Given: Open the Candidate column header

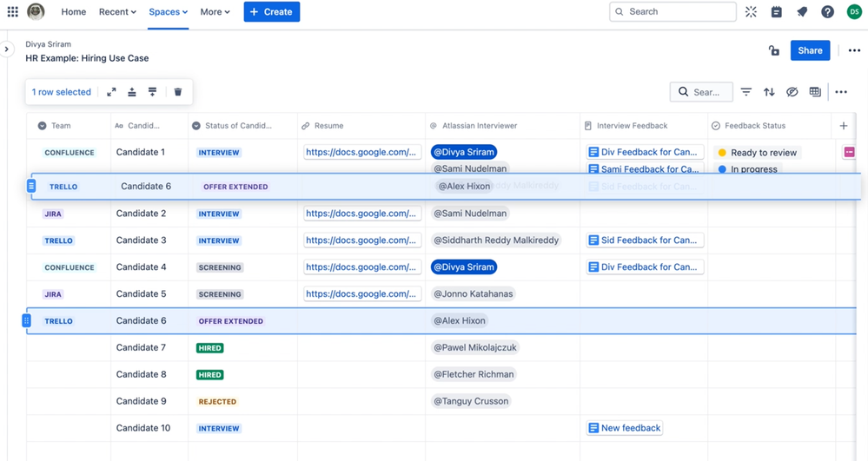Looking at the screenshot, I should 149,126.
